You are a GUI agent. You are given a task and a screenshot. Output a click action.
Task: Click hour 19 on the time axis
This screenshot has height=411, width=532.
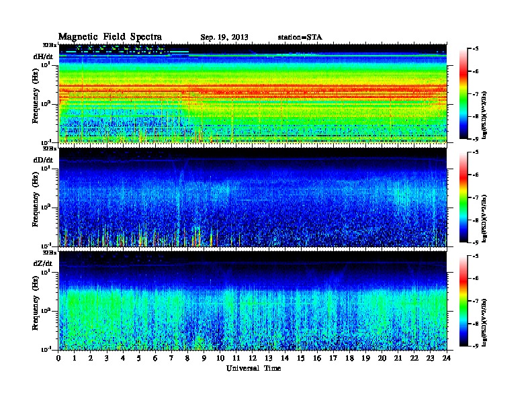(365, 359)
